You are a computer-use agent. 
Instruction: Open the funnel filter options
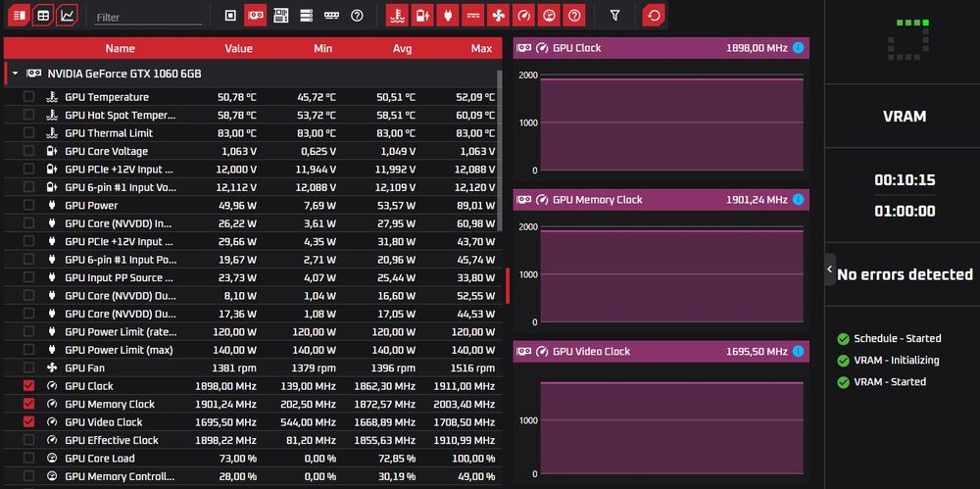click(615, 15)
